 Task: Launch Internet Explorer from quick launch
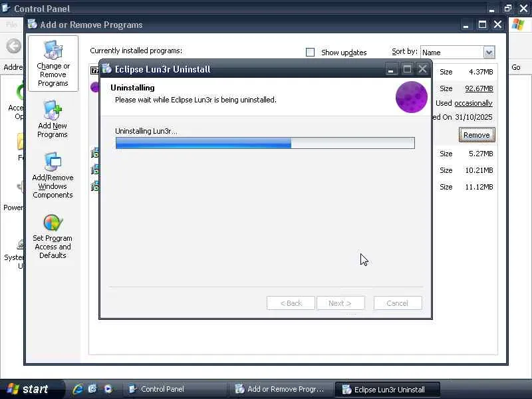click(x=78, y=389)
